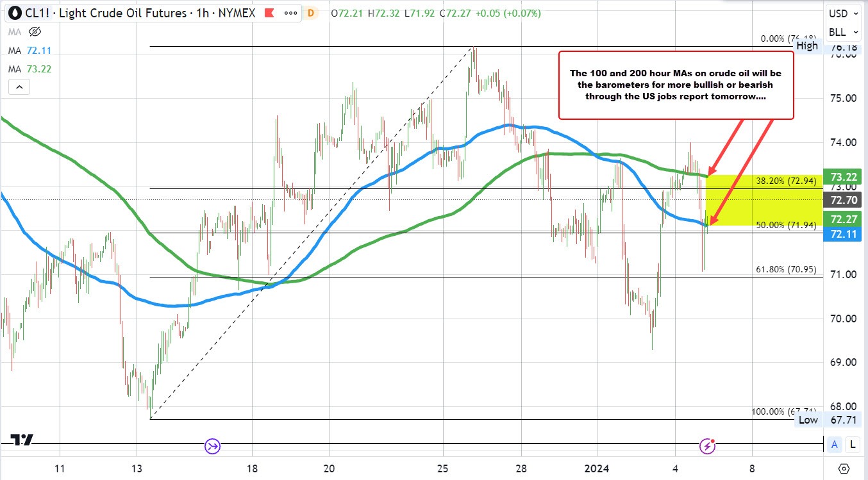Enable log scale with the L button
The image size is (868, 480).
[853, 444]
